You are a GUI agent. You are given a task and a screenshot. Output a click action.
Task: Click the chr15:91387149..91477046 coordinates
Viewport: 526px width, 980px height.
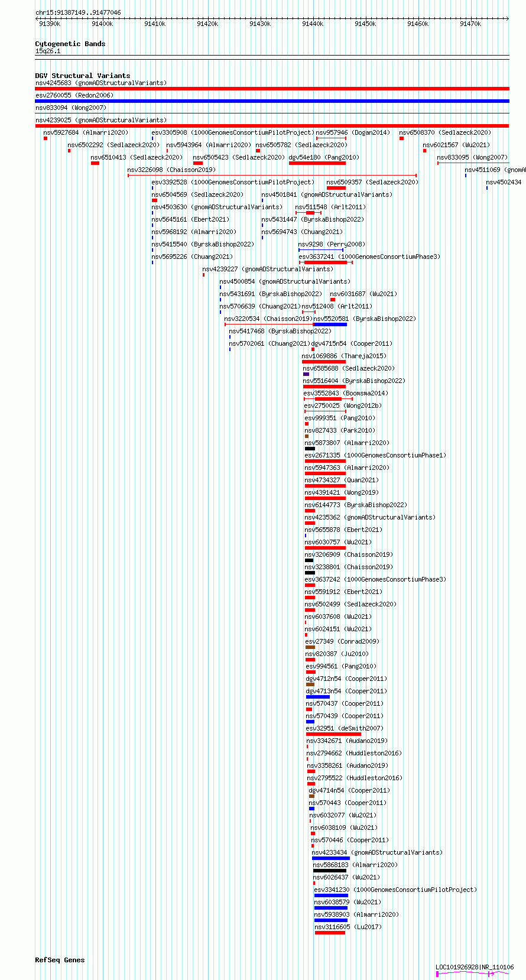pyautogui.click(x=78, y=12)
